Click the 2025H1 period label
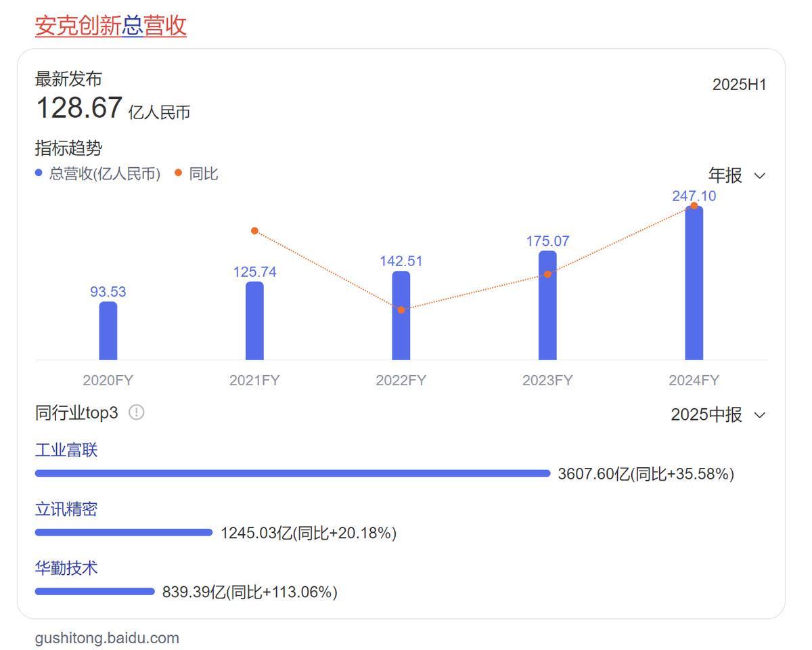 [740, 85]
